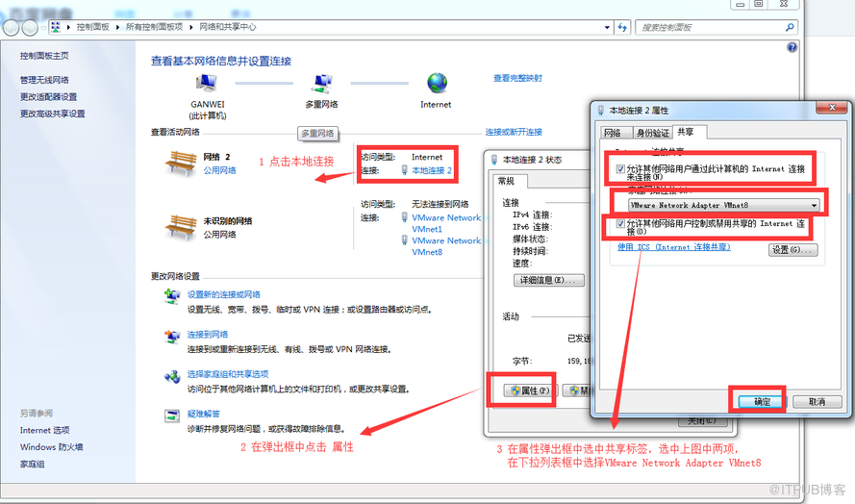Open the 查看完整映射 link
The image size is (855, 504).
(x=517, y=78)
